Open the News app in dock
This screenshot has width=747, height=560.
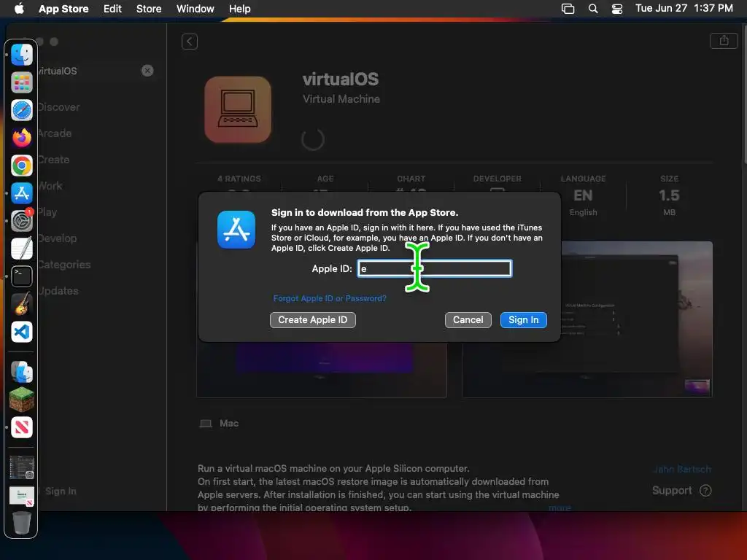22,427
